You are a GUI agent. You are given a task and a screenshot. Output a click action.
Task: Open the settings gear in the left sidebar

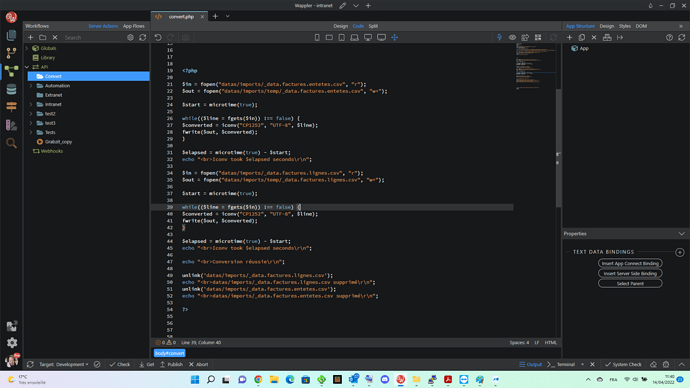[12, 342]
